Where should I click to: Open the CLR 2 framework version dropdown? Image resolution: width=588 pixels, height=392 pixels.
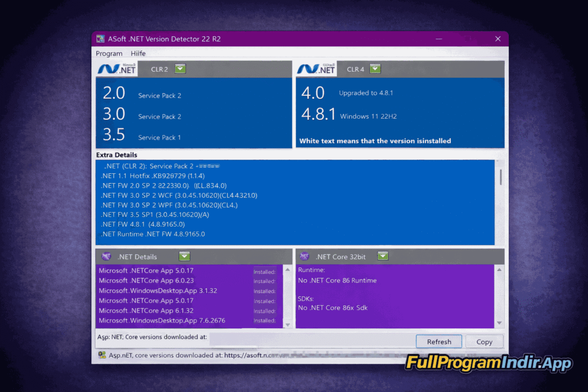click(x=179, y=68)
